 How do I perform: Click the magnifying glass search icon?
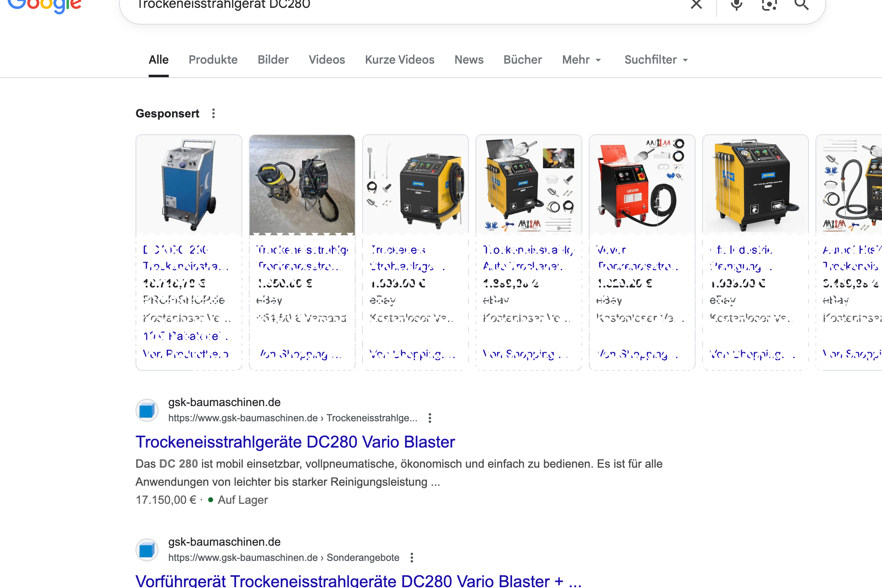(801, 5)
